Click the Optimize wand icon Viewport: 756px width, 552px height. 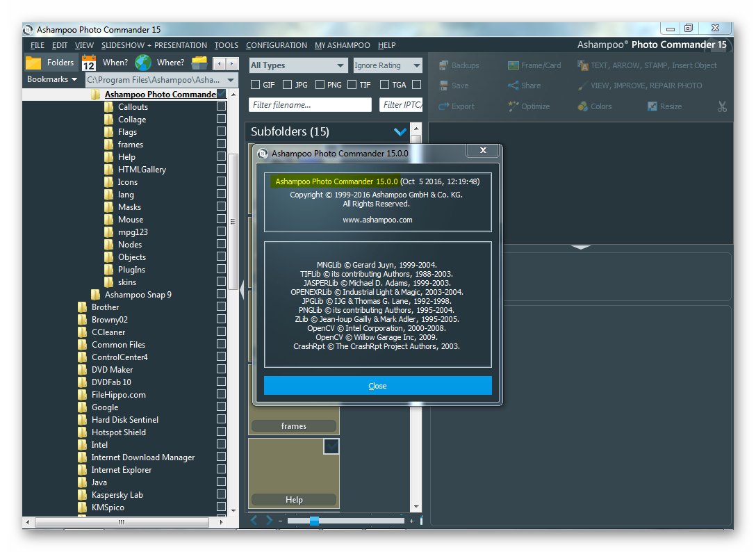[513, 106]
